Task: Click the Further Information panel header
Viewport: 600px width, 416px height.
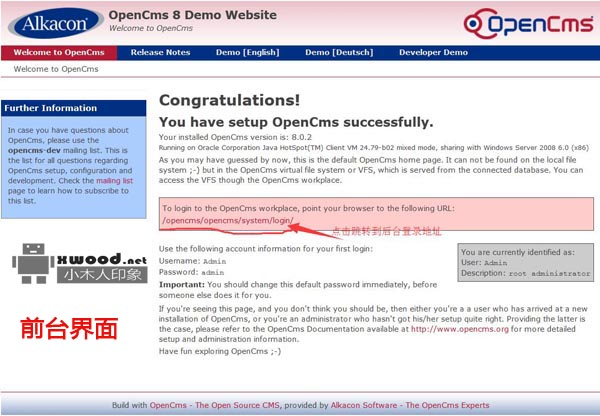Action: point(73,108)
